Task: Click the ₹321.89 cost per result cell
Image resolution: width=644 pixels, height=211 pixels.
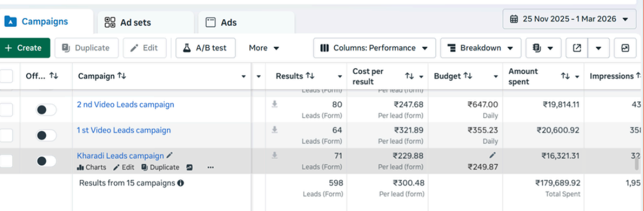Action: (408, 130)
